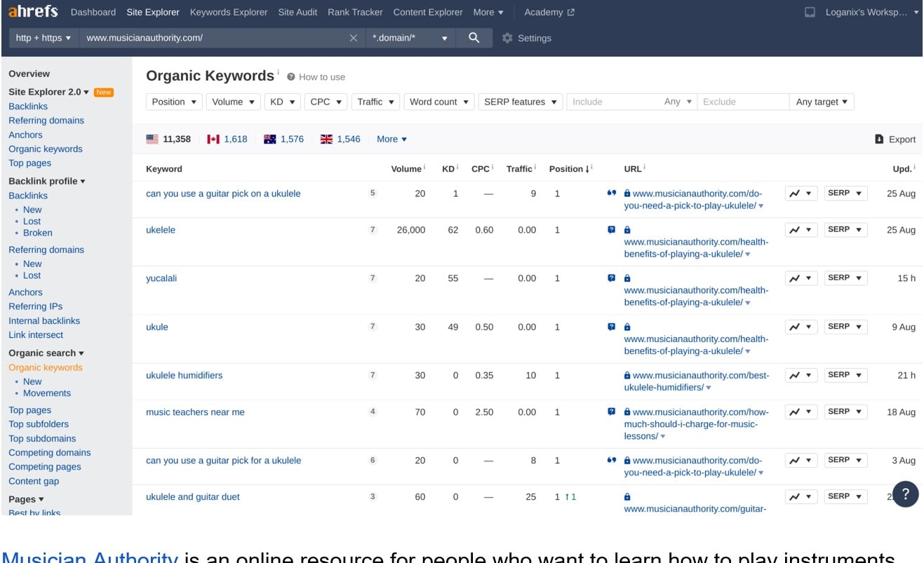Open Content Explorer tab
Image resolution: width=924 pixels, height=563 pixels.
[x=428, y=12]
